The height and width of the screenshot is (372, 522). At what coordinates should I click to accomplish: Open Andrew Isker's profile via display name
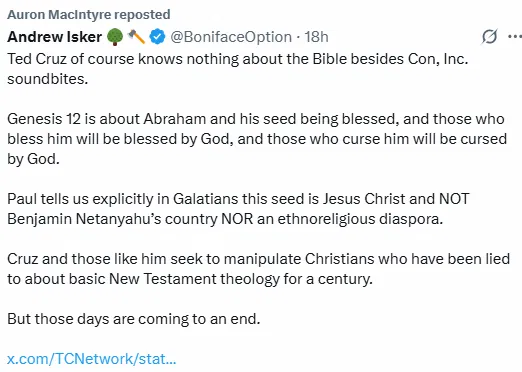tap(54, 37)
